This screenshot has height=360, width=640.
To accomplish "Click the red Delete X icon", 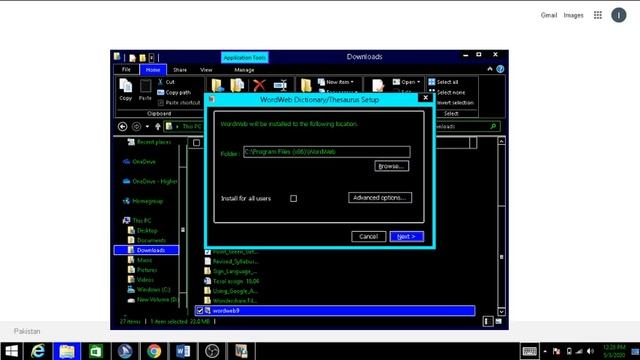I will click(259, 85).
